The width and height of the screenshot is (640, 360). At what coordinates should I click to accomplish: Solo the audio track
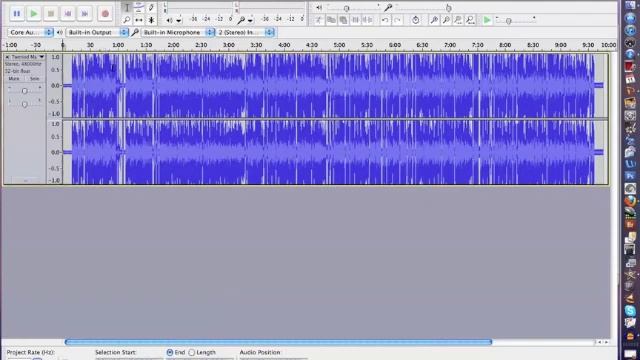pos(34,78)
